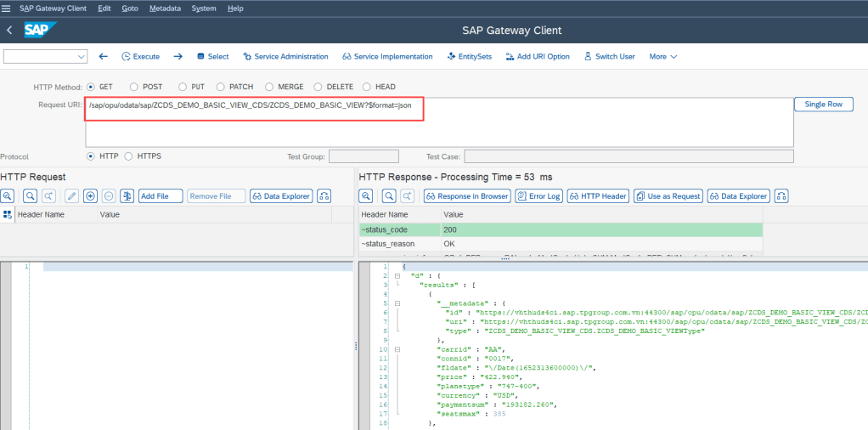Viewport: 868px width, 430px height.
Task: Click Response in Browser button
Action: [465, 196]
